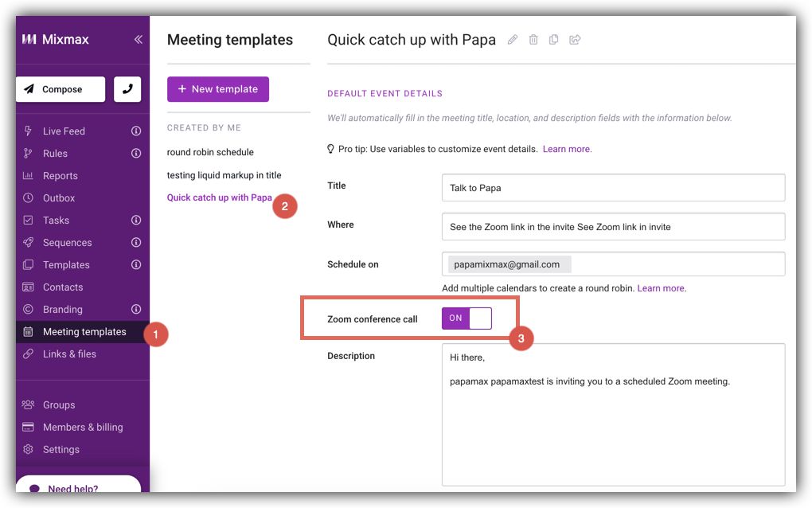Click the Branding copyright icon

[28, 309]
